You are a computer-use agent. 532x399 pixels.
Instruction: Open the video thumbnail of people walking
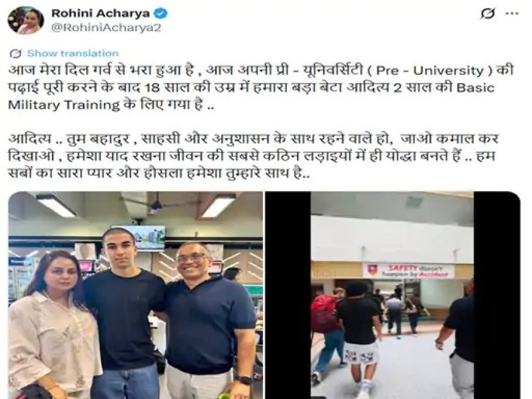pyautogui.click(x=393, y=295)
